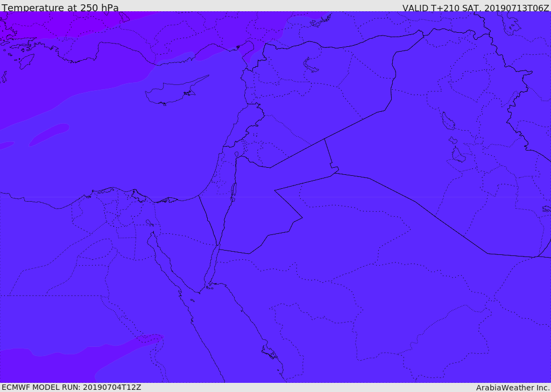Click the 'Temperature at 250 hPa' title text
Image resolution: width=551 pixels, height=392 pixels.
point(60,8)
